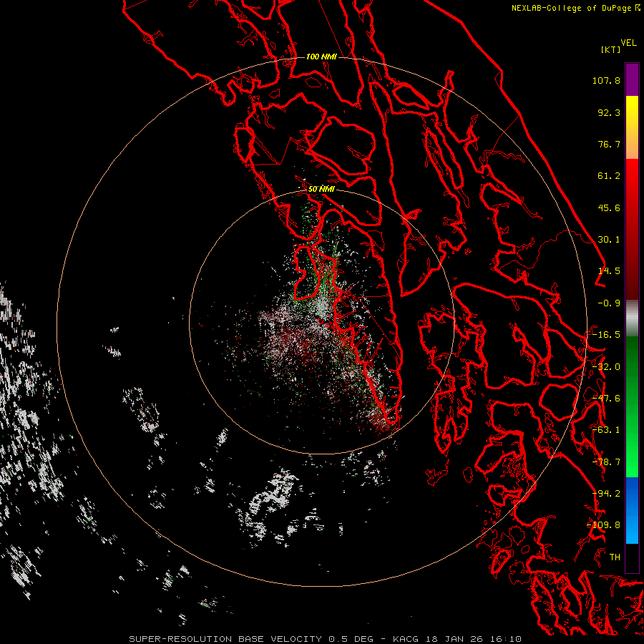Pick the purple segment of velocity color bar
This screenshot has width=644, height=644.
[632, 79]
